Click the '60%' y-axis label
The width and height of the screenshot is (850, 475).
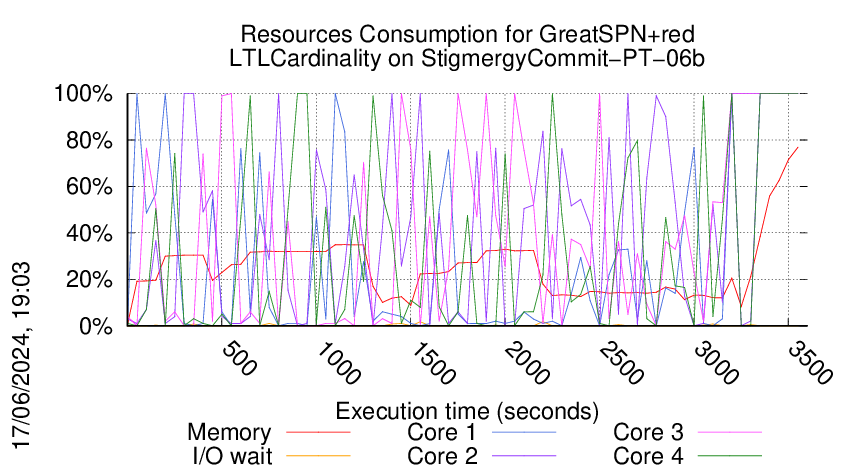(x=89, y=187)
